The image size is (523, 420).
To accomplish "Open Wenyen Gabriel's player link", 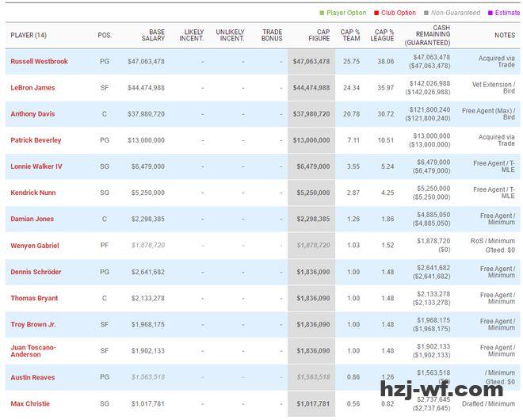I will pyautogui.click(x=34, y=246).
